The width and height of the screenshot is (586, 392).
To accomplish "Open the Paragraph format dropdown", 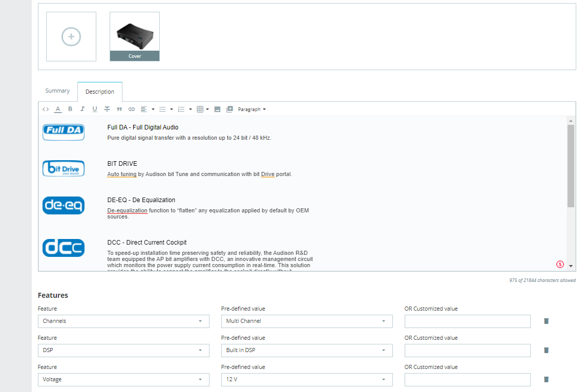I will (252, 110).
